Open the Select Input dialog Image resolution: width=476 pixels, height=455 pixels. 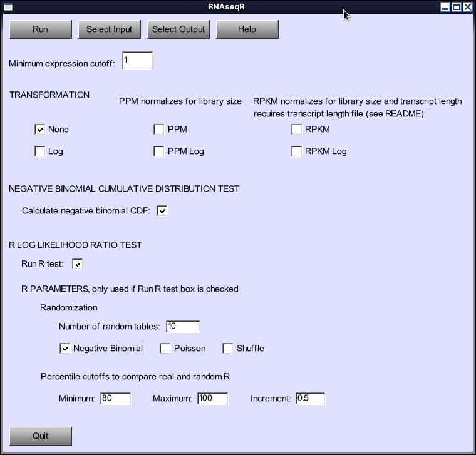coord(110,29)
